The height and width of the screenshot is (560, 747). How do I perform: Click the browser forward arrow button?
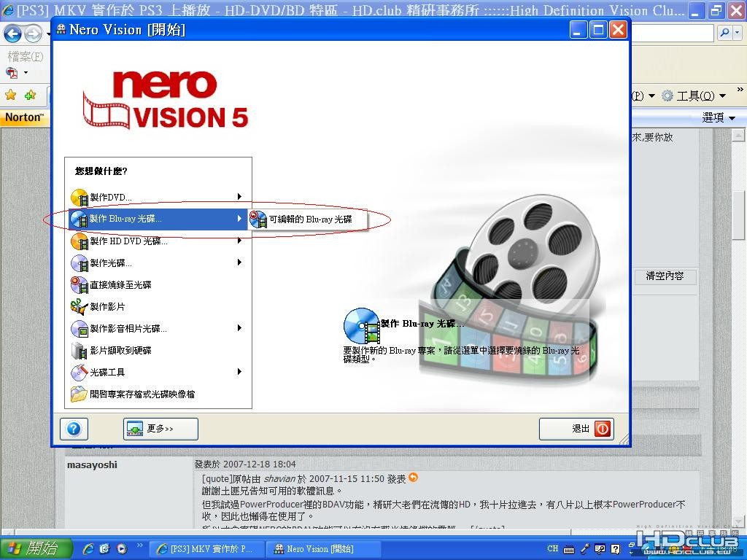[x=33, y=34]
